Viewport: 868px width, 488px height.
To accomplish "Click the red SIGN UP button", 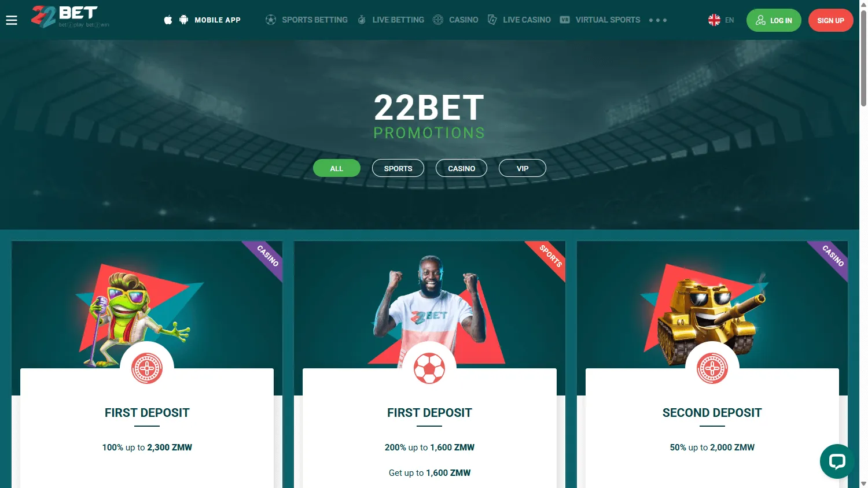I will pos(830,20).
